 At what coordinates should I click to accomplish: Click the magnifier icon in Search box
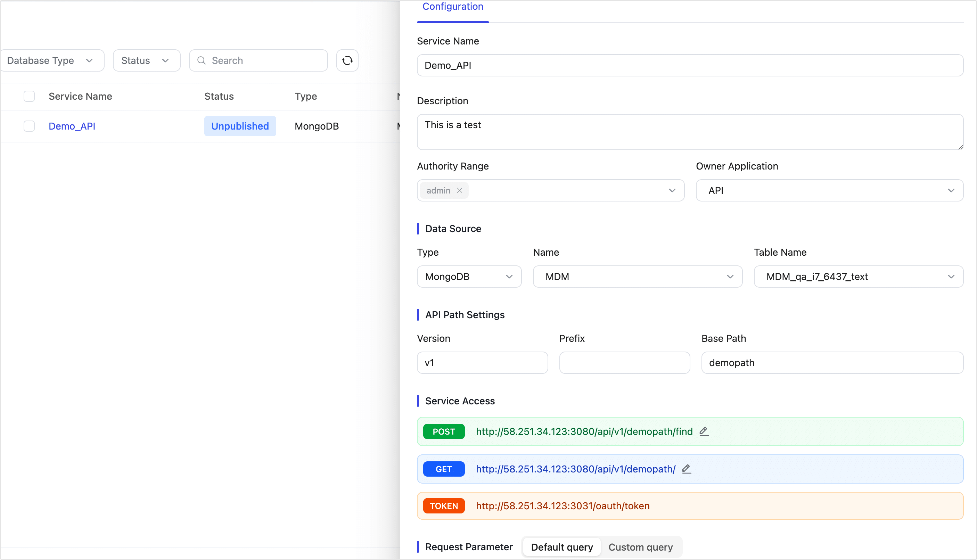[201, 60]
